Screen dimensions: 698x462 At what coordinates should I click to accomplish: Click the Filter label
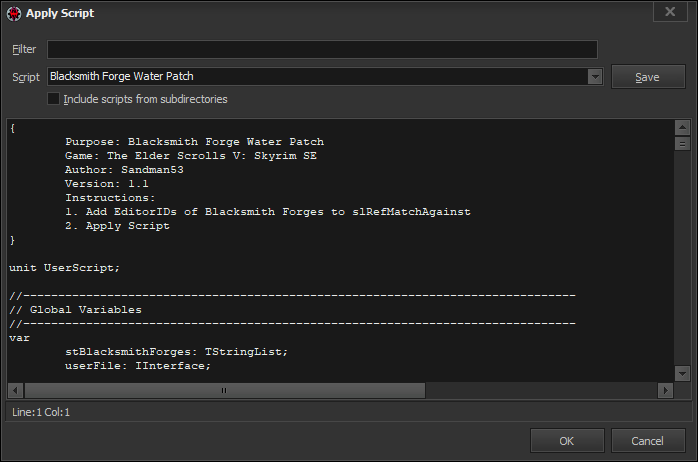click(24, 49)
